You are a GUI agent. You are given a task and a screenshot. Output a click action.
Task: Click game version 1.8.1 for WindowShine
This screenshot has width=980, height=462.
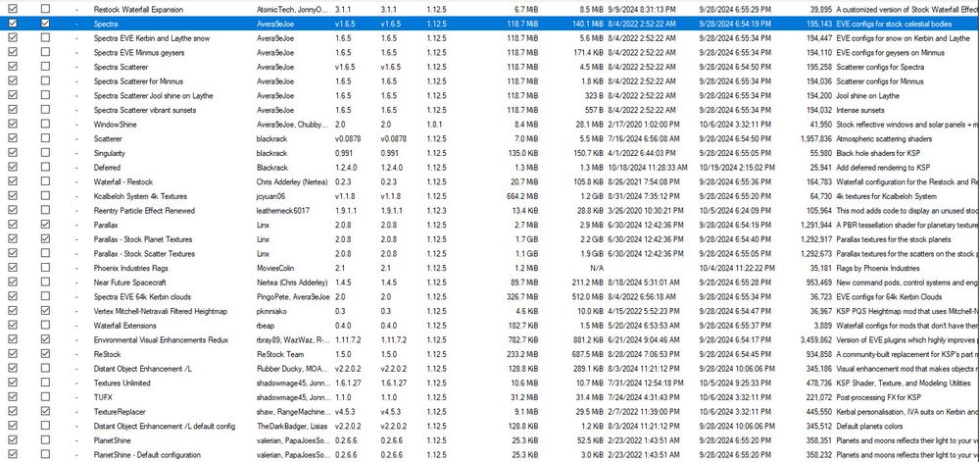(435, 125)
